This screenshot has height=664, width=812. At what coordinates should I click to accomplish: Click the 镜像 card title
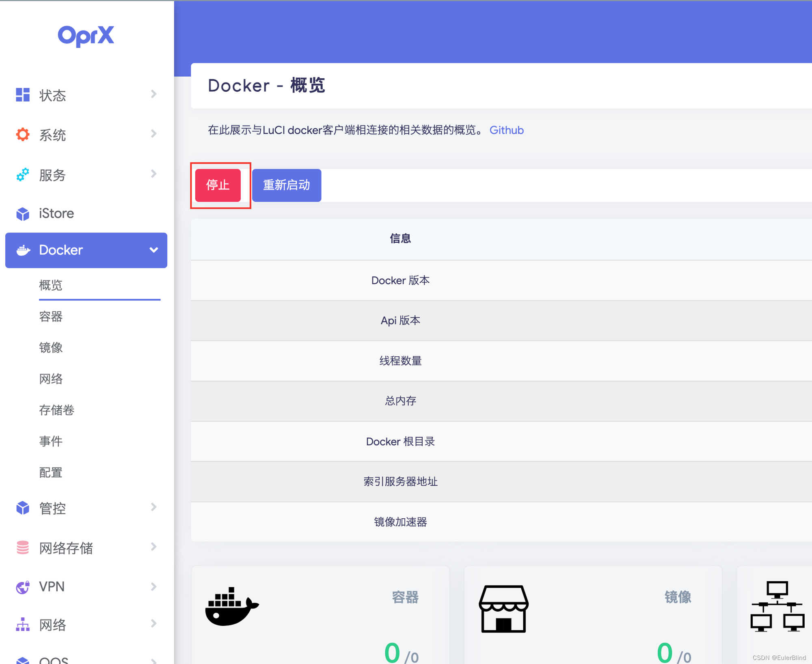point(678,597)
